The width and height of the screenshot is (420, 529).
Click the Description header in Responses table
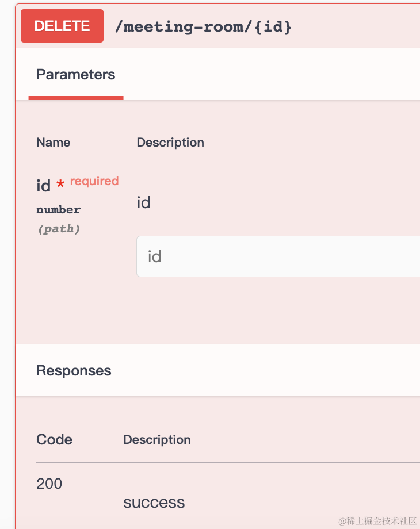[157, 440]
